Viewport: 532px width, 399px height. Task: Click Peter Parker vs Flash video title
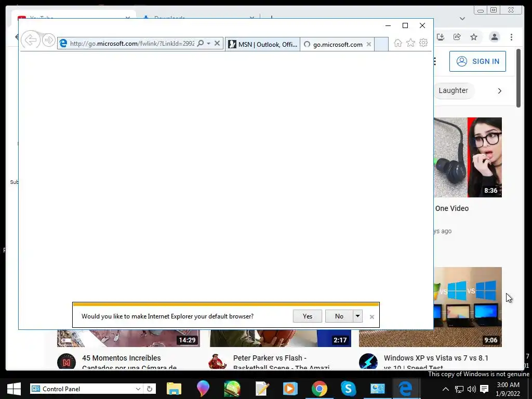pyautogui.click(x=281, y=362)
